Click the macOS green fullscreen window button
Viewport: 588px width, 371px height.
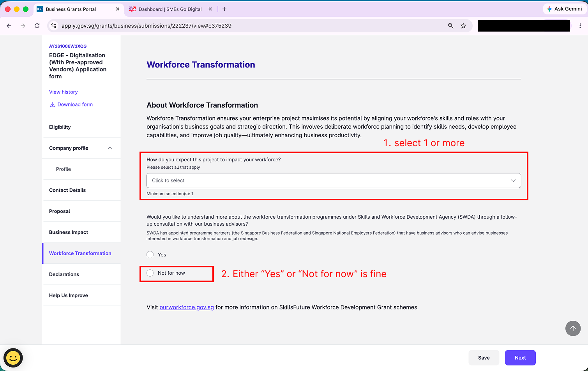[26, 9]
